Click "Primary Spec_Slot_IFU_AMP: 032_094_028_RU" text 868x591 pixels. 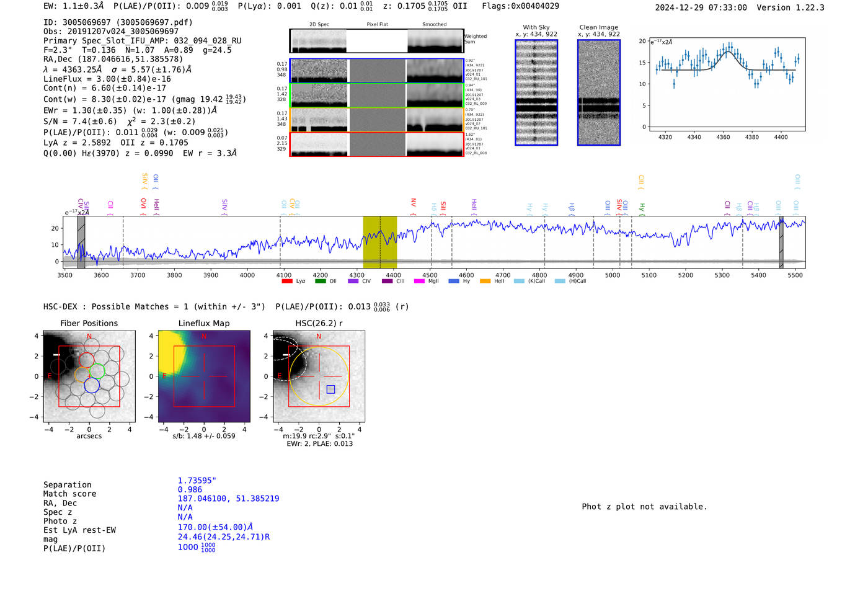pos(143,40)
